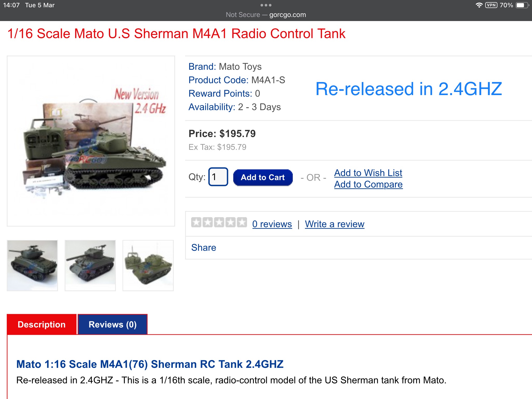Screen dimensions: 532x399
Task: View thumbnail with tank and remote
Action: pos(148,265)
